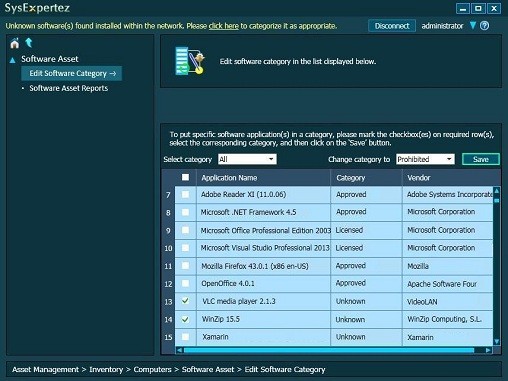The width and height of the screenshot is (508, 381).
Task: Click vertical scrollbar up arrow
Action: [497, 191]
